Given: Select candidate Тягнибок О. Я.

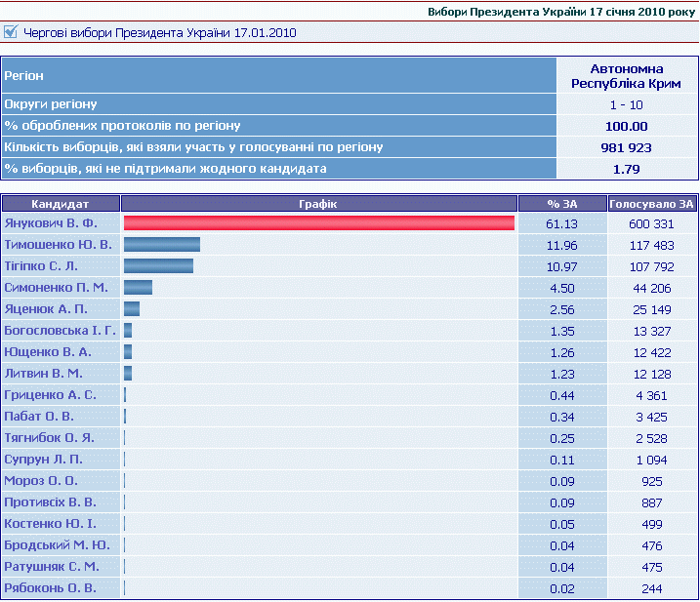Looking at the screenshot, I should pos(49,438).
